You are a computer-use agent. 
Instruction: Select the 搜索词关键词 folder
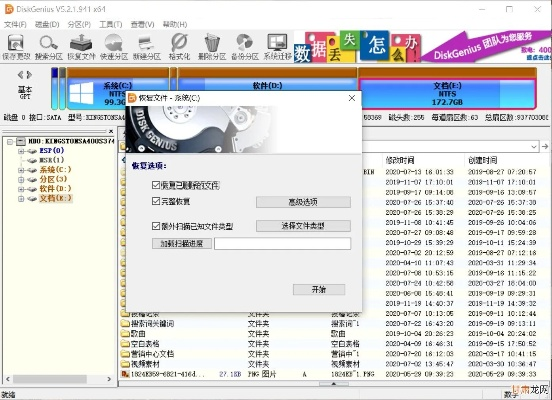click(152, 323)
